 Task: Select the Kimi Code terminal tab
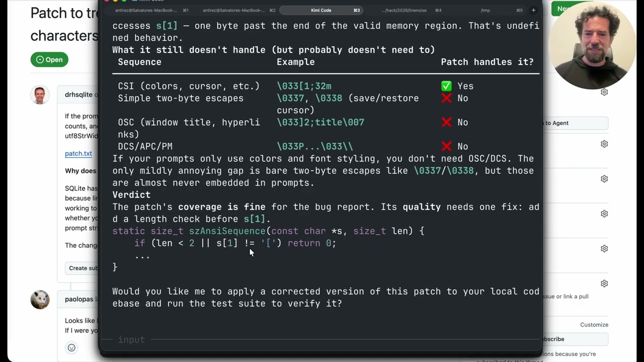click(320, 10)
